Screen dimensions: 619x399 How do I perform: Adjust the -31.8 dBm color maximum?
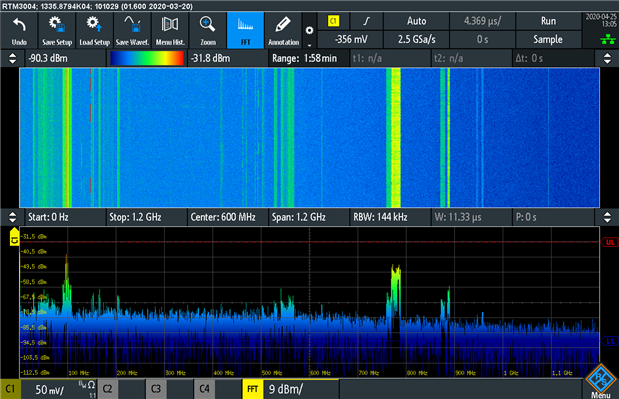click(x=228, y=58)
